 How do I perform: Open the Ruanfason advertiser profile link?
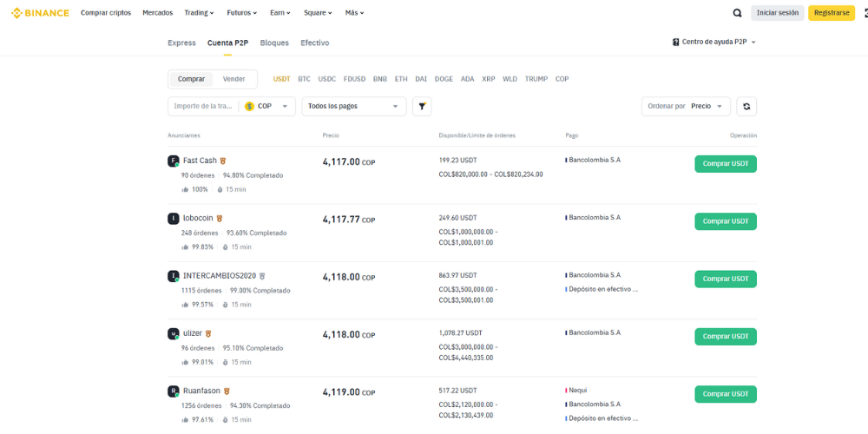[x=201, y=391]
